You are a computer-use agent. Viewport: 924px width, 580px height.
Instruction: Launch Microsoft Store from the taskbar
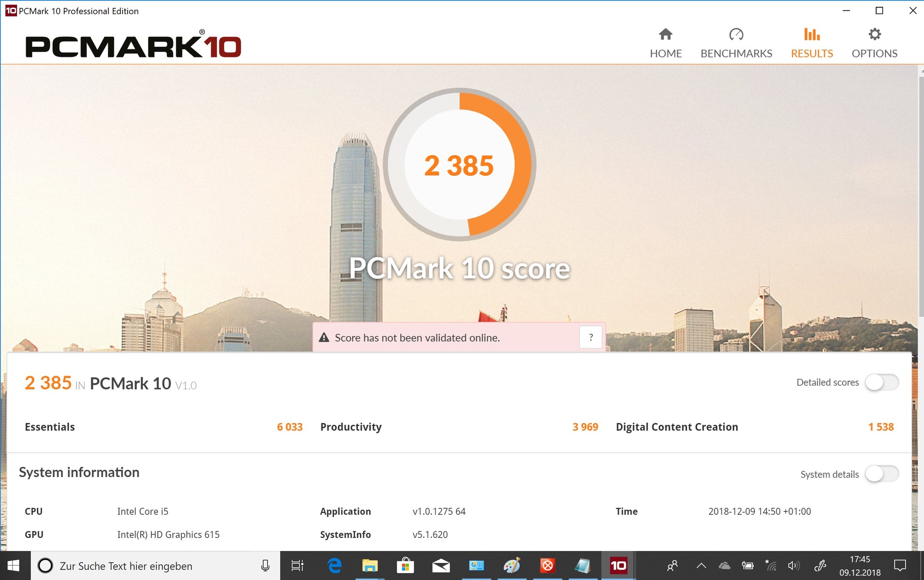coord(405,565)
